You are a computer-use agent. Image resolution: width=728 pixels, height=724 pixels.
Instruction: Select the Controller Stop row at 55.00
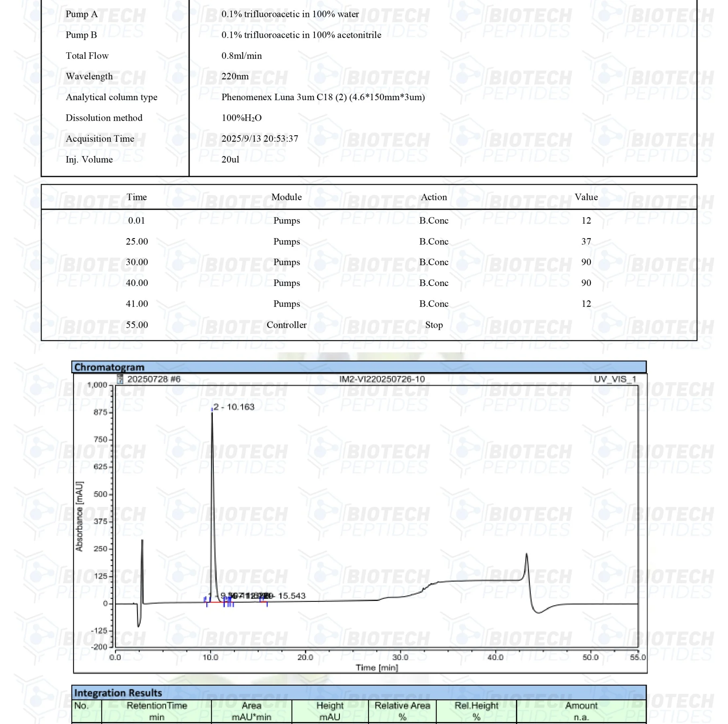tap(286, 325)
